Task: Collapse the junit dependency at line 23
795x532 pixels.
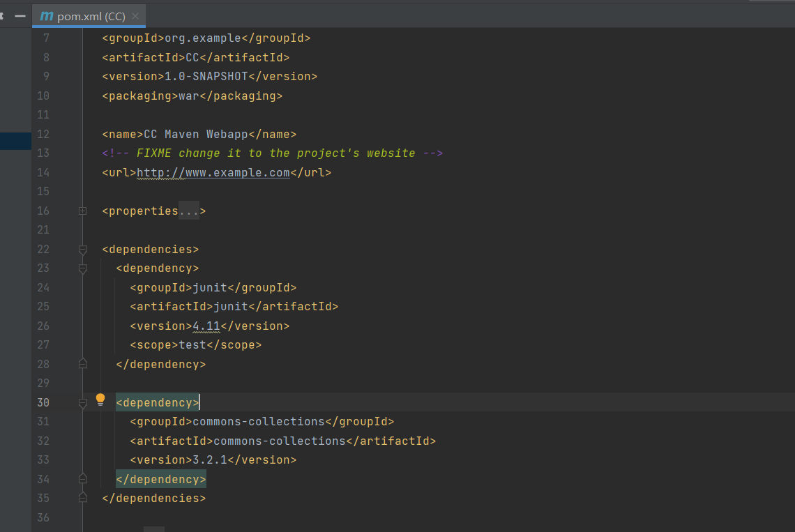Action: coord(82,268)
